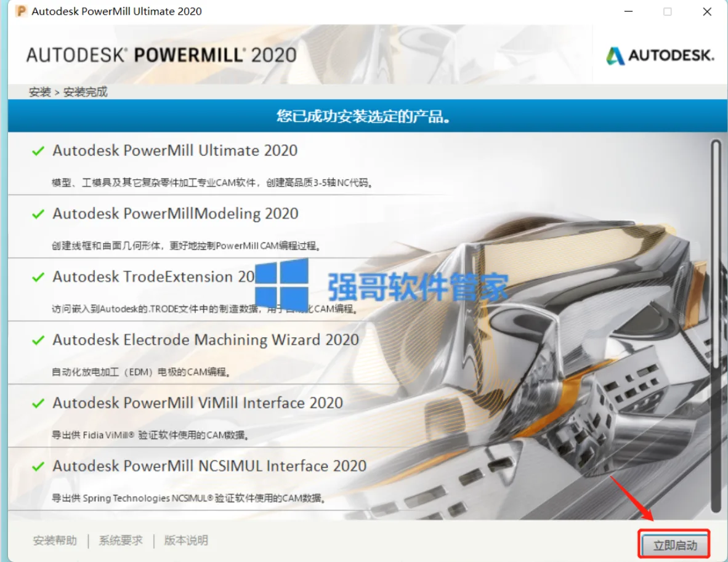Select 'Autodesk PowerMill Ultimate 2020' product title
Viewport: 728px width, 562px height.
[175, 151]
